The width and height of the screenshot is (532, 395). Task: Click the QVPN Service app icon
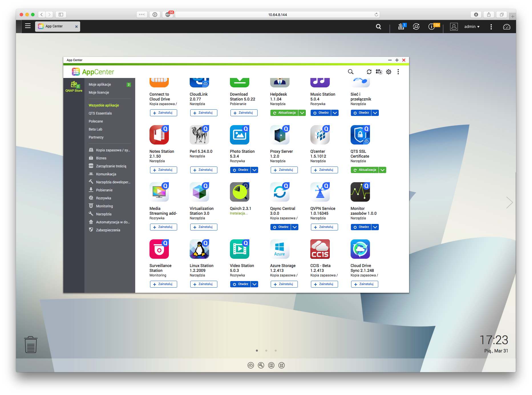coord(320,192)
